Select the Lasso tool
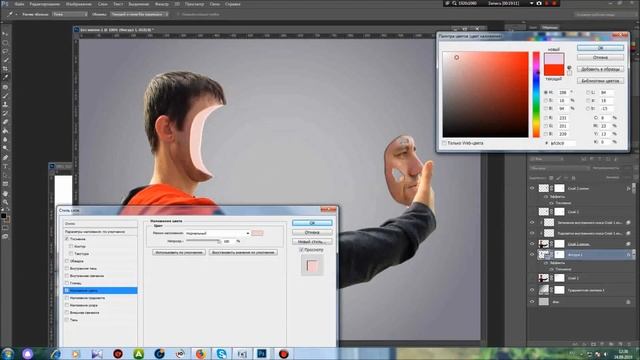Viewport: 640px width, 360px height. coord(5,51)
